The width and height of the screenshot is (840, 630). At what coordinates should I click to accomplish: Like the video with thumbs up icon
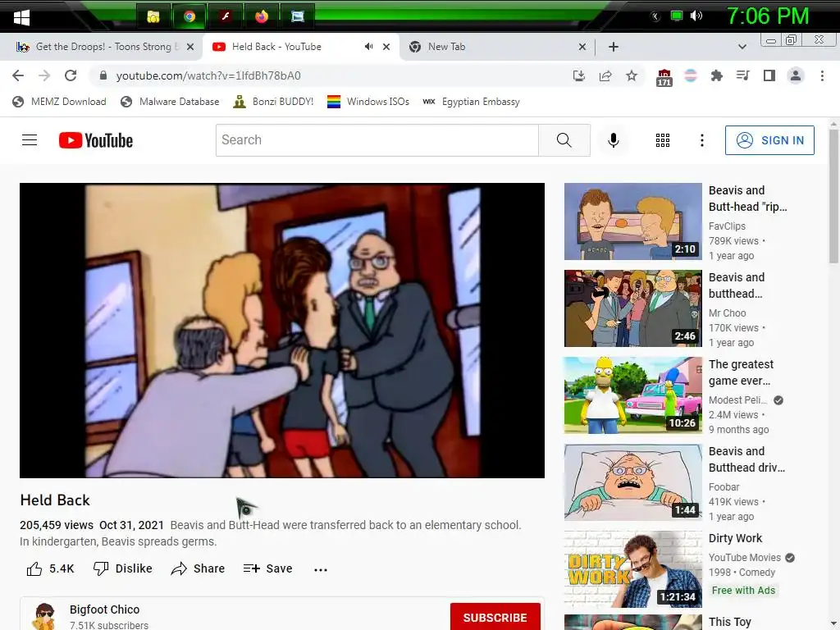(34, 569)
